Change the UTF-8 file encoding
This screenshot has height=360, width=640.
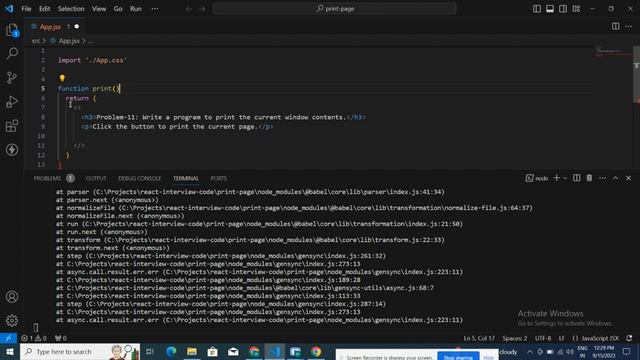[x=543, y=338]
